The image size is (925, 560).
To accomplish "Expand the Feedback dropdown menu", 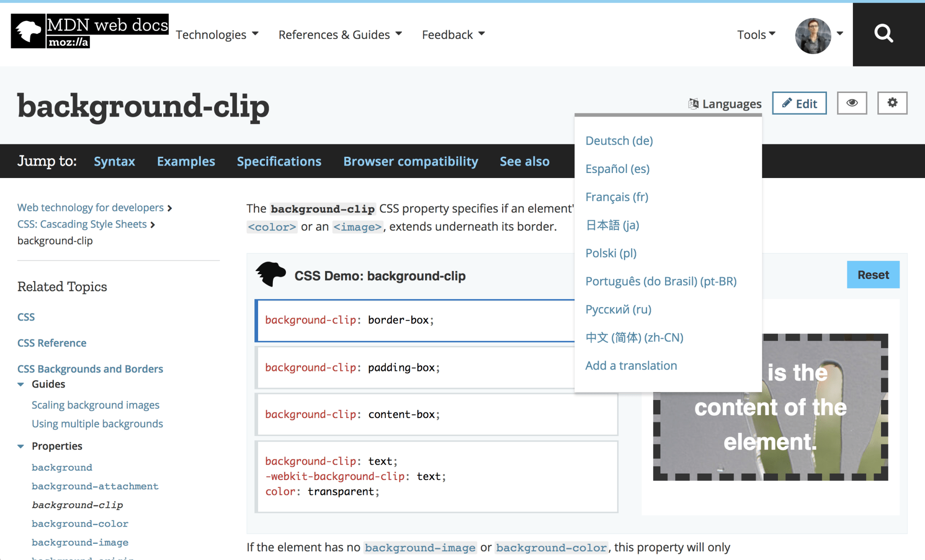I will 453,34.
